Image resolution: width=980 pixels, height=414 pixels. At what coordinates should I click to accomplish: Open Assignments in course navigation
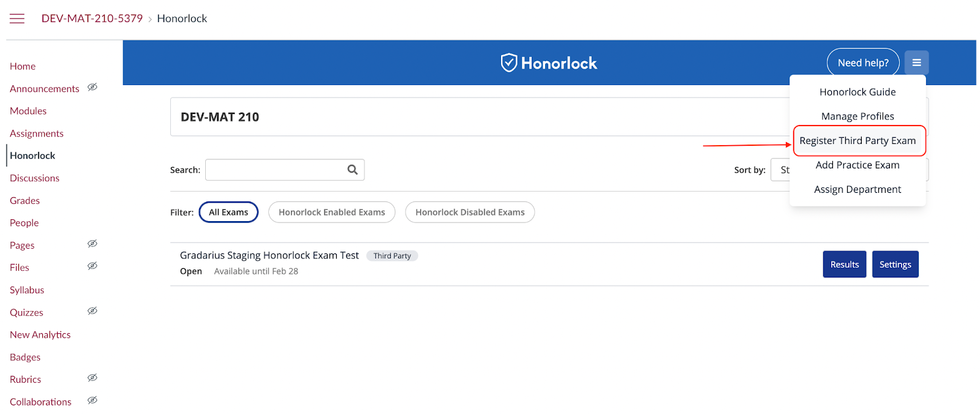[37, 134]
